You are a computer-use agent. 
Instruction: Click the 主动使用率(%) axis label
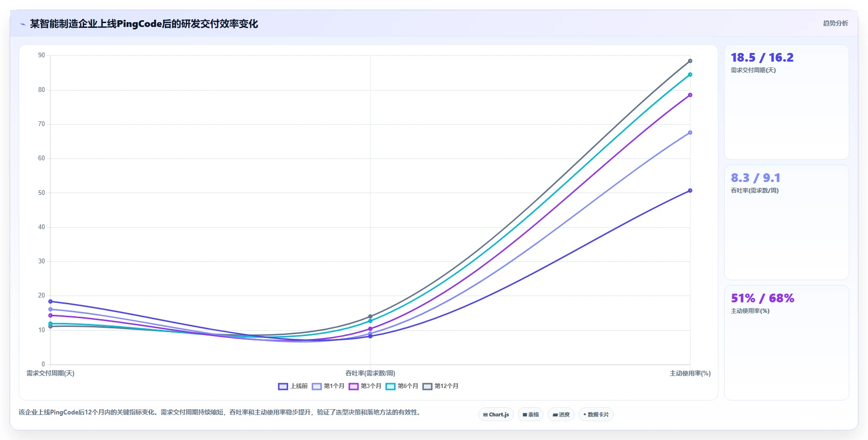690,373
